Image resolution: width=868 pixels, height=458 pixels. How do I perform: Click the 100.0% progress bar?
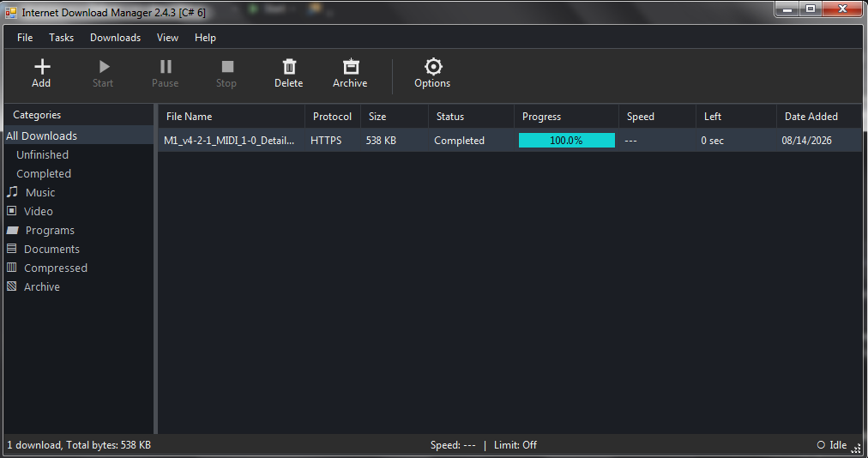point(567,140)
